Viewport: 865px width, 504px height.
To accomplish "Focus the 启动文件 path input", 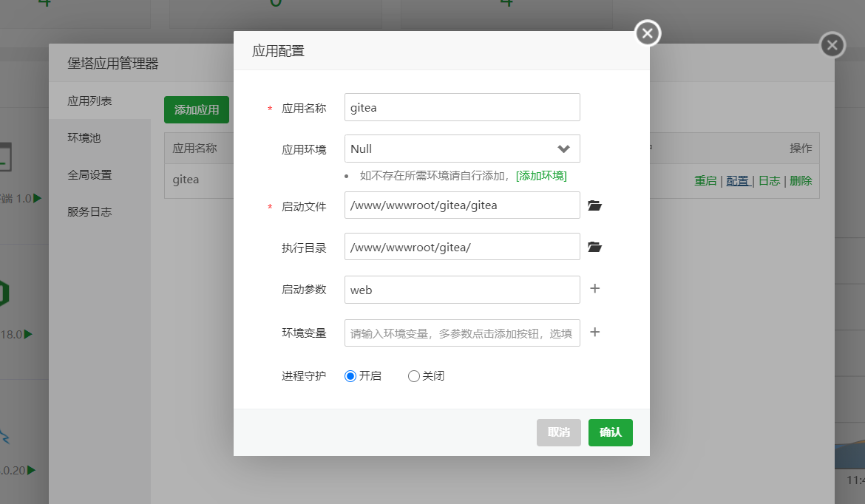I will point(462,205).
